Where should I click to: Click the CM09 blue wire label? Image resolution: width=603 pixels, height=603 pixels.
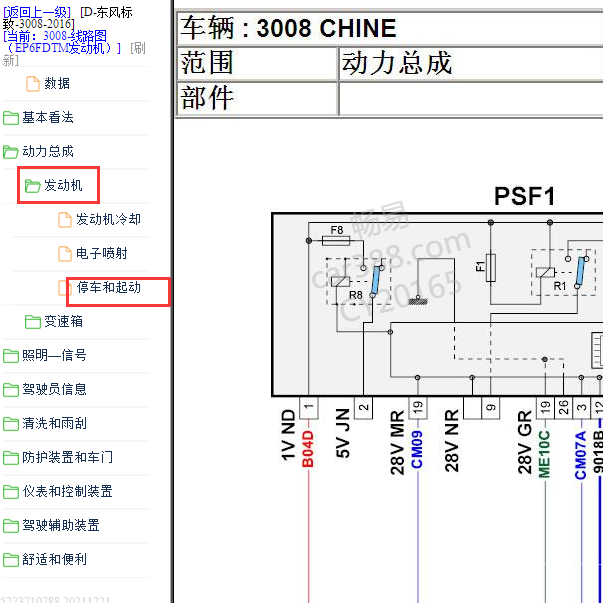[417, 449]
